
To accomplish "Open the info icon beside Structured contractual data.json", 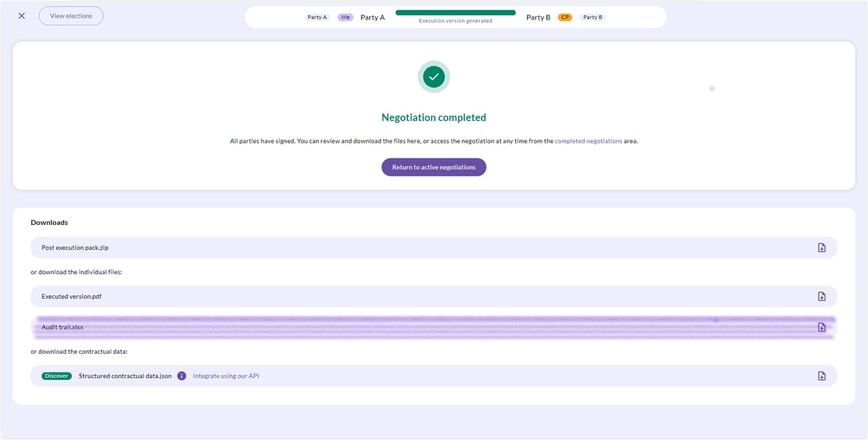I will [x=182, y=376].
